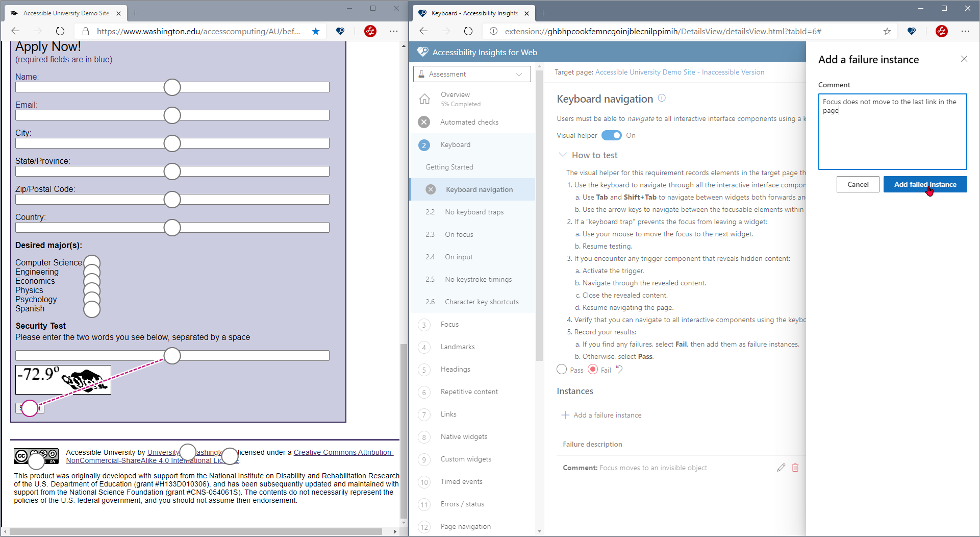Open the Overview home icon
This screenshot has height=537, width=980.
coord(424,99)
